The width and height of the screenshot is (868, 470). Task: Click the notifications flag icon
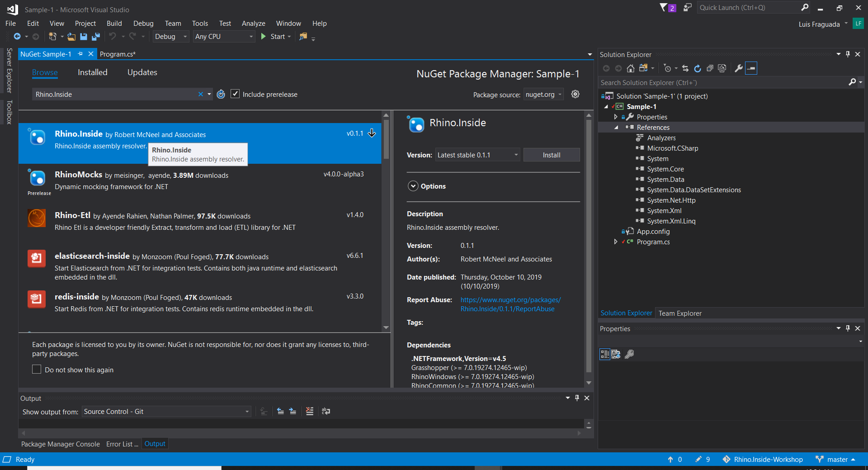(x=663, y=8)
